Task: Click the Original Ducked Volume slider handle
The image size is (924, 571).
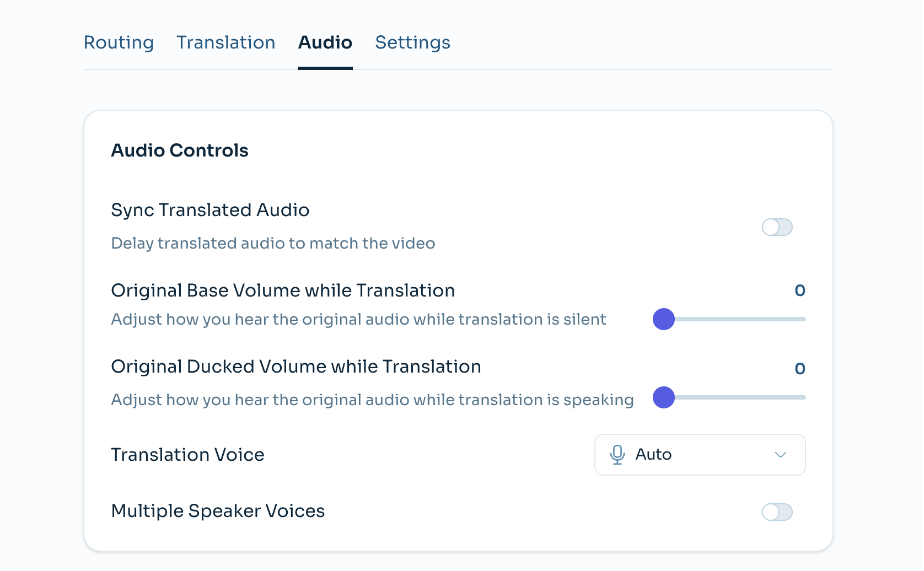Action: tap(664, 397)
